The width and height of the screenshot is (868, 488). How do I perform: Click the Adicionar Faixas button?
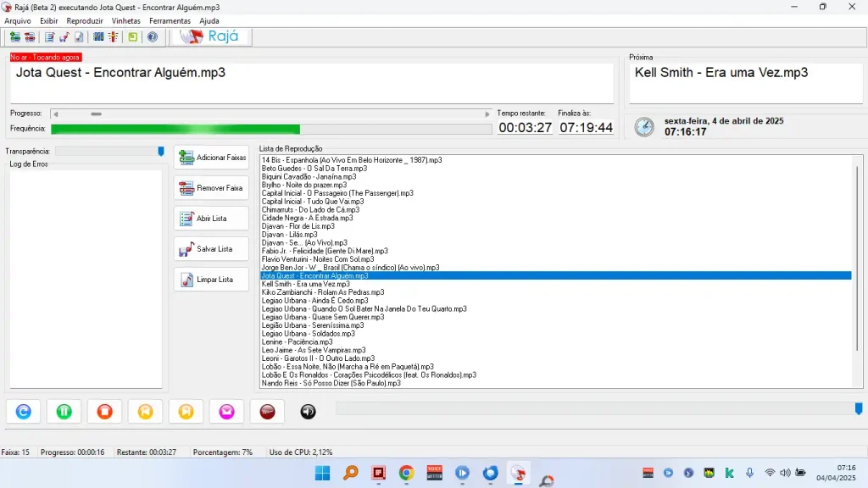(212, 158)
